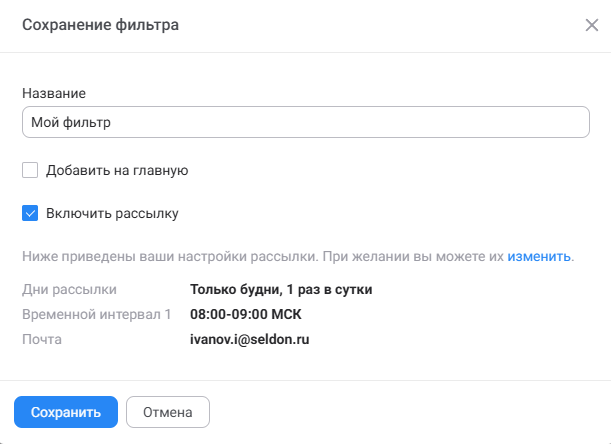611x444 pixels.
Task: Close the Сохранение фильтра dialog
Action: pos(591,25)
